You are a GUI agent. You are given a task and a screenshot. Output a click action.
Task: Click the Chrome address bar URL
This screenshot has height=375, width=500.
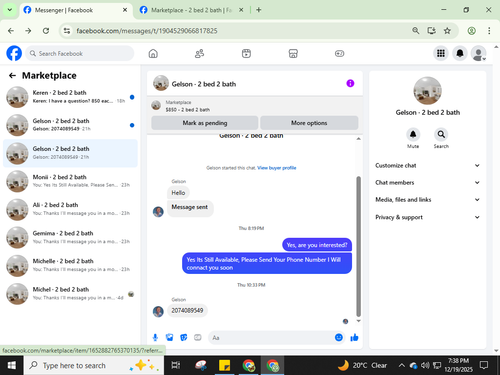[x=147, y=31]
